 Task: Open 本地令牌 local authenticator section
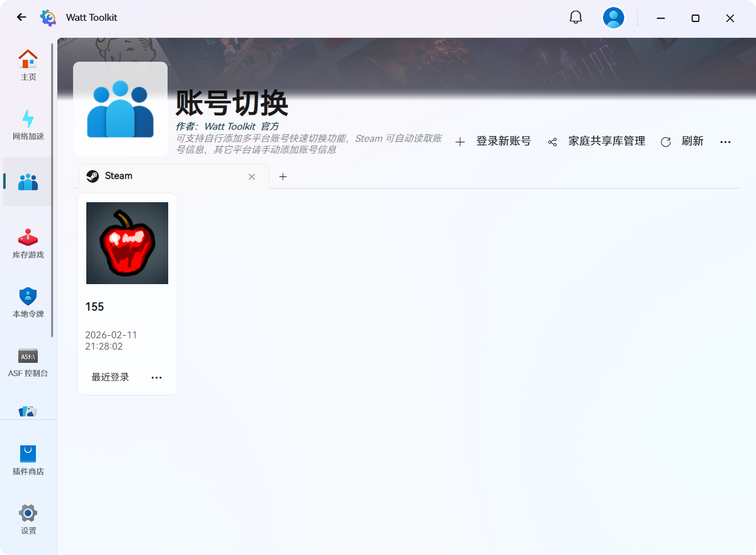click(x=28, y=302)
